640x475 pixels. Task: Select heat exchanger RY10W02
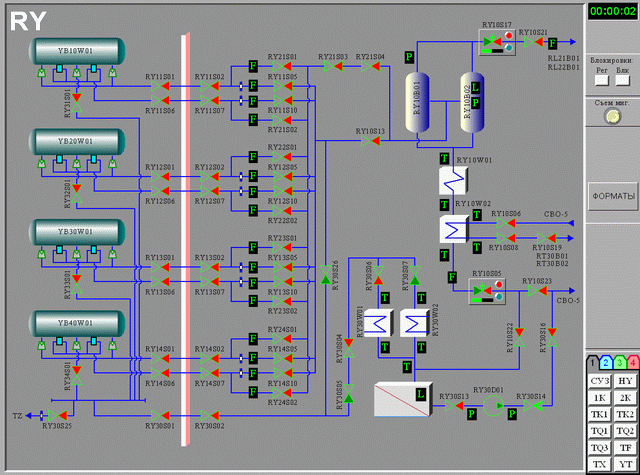click(x=453, y=229)
